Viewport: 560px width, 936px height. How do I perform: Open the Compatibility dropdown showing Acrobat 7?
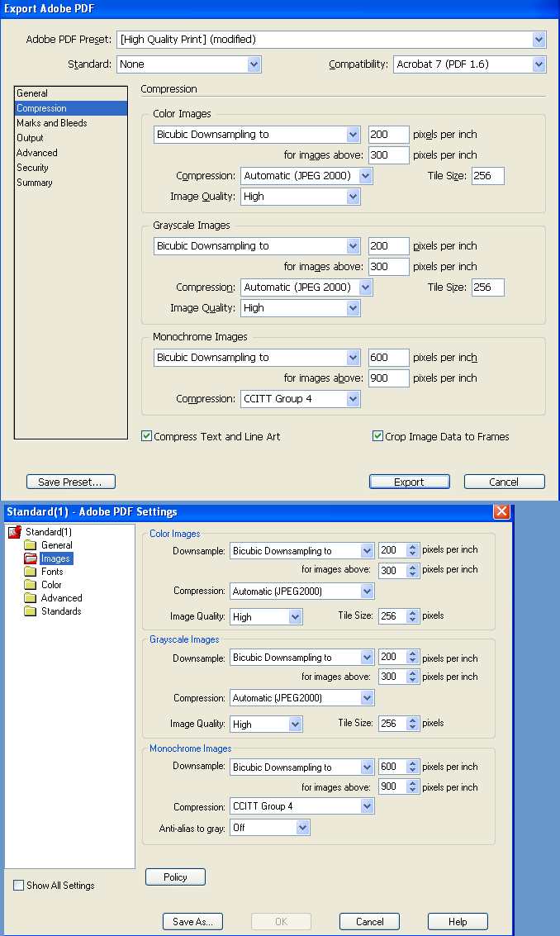click(469, 64)
